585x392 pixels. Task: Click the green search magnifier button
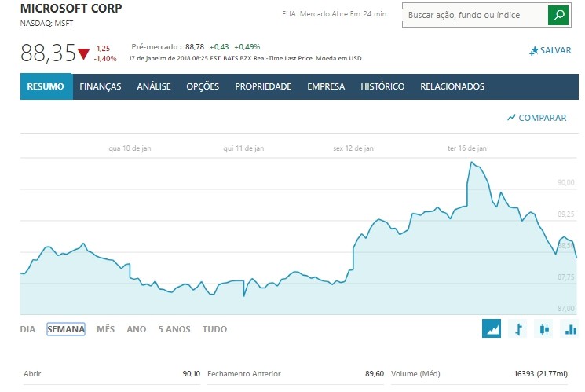tap(558, 15)
